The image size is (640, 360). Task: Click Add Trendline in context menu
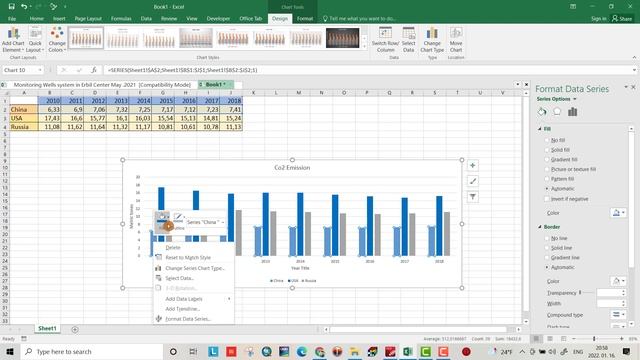pos(182,309)
